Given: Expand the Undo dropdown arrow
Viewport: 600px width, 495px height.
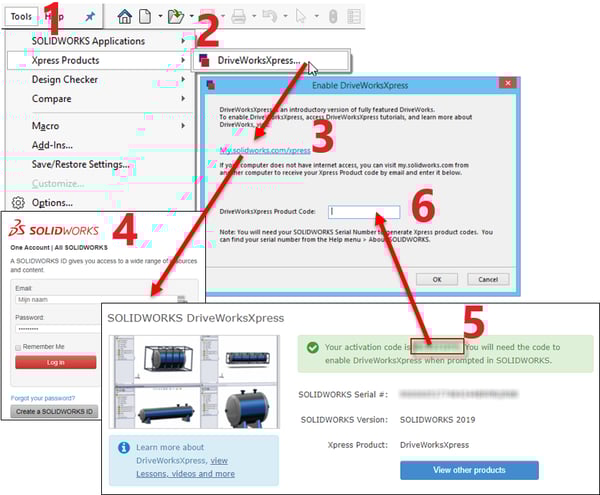Looking at the screenshot, I should pos(285,16).
